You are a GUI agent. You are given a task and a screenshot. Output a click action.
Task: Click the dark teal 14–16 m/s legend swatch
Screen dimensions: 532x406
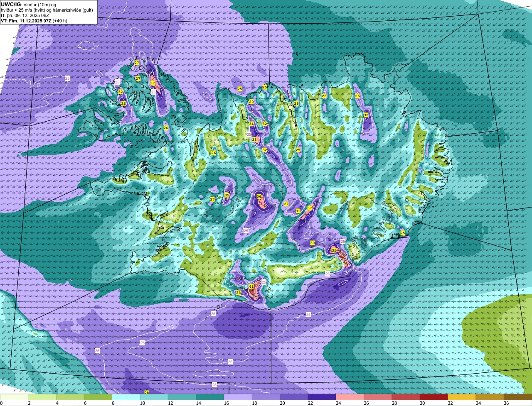(210, 397)
